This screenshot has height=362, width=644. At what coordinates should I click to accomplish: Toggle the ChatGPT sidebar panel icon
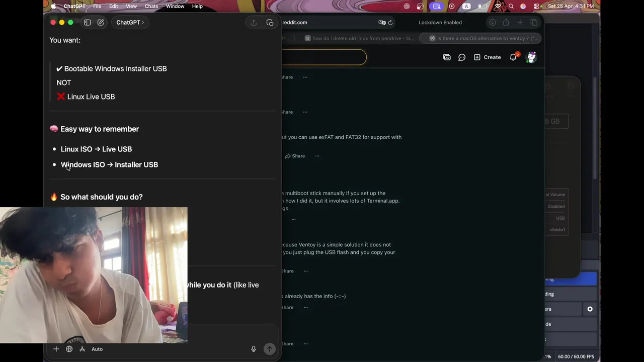(88, 22)
